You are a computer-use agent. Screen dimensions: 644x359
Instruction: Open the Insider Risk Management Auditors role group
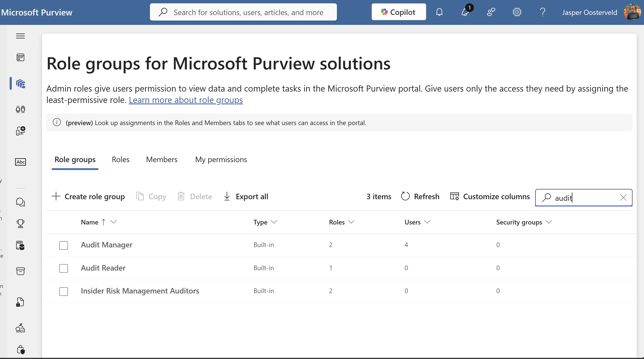[140, 291]
